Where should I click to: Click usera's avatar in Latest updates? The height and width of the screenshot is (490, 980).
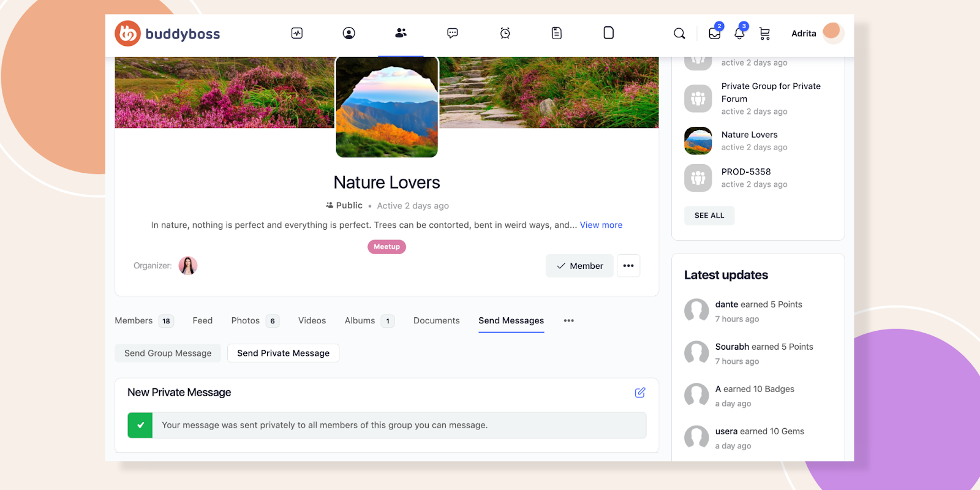(696, 437)
